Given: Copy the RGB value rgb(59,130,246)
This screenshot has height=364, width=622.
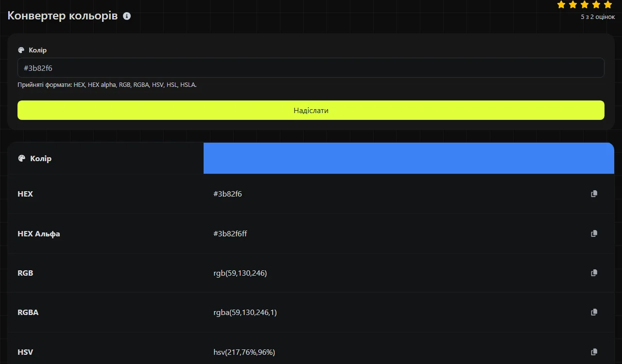Looking at the screenshot, I should click(x=594, y=273).
